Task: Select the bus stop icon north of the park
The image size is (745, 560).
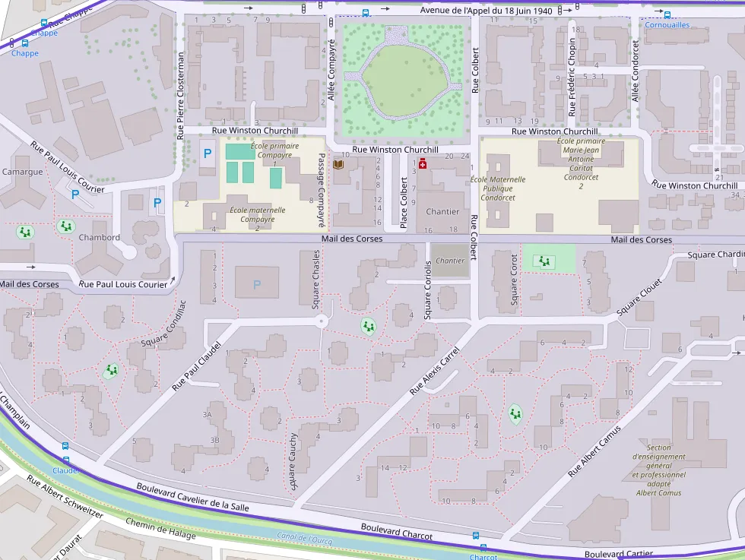Action: (x=366, y=13)
